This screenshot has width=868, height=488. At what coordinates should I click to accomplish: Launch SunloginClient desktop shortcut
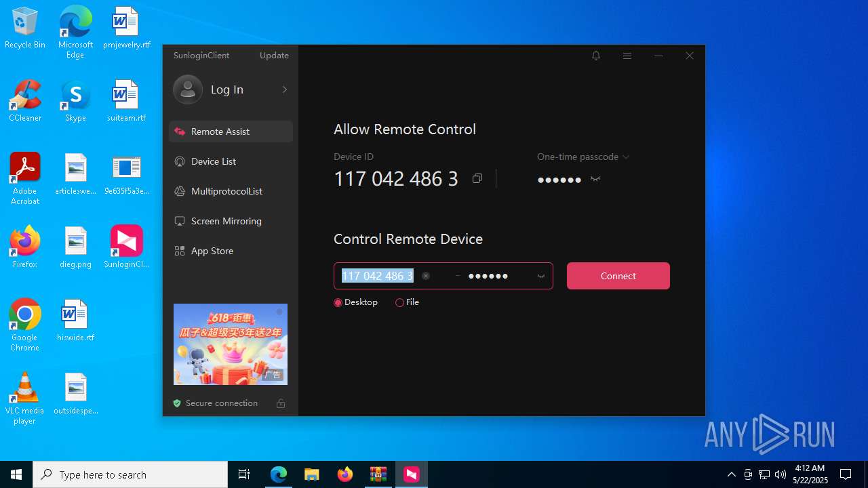(126, 247)
